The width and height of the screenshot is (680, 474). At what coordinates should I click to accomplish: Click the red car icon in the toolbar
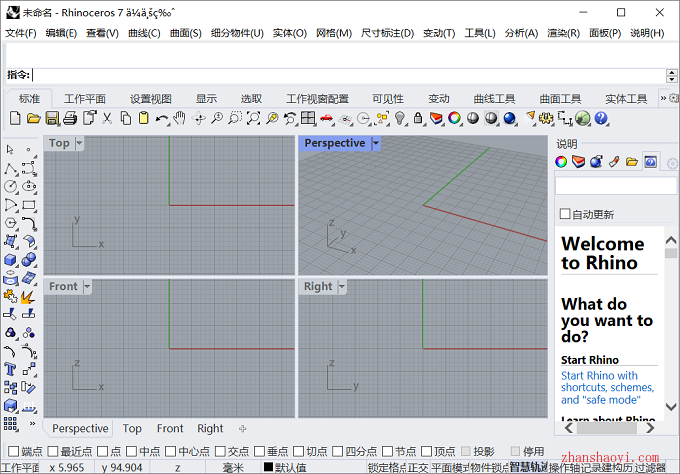pyautogui.click(x=326, y=118)
